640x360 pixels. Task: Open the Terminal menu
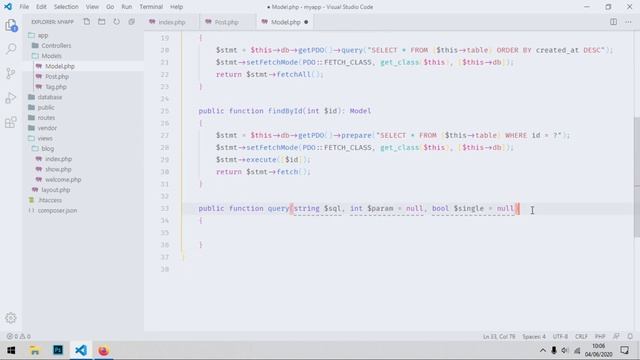(151, 7)
